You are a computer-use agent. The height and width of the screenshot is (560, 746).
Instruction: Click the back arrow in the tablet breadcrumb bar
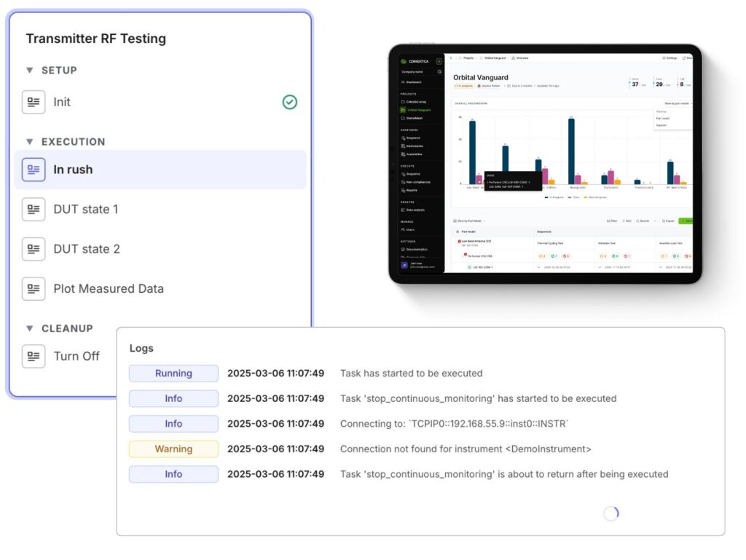(x=451, y=58)
